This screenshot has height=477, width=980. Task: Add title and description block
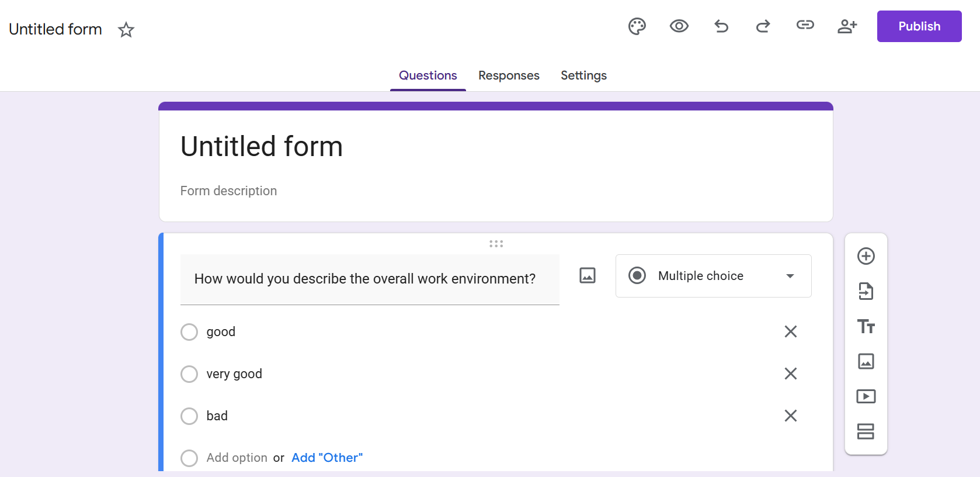pos(866,326)
